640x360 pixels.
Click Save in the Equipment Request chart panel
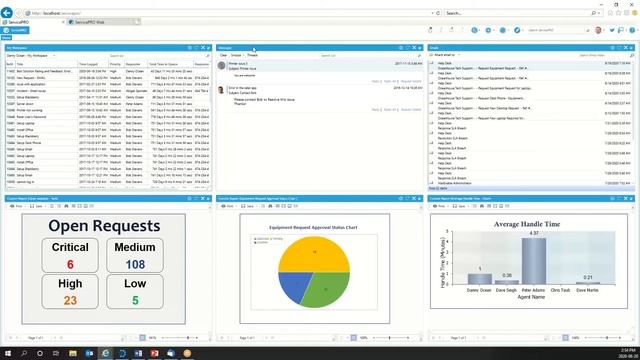tap(248, 206)
